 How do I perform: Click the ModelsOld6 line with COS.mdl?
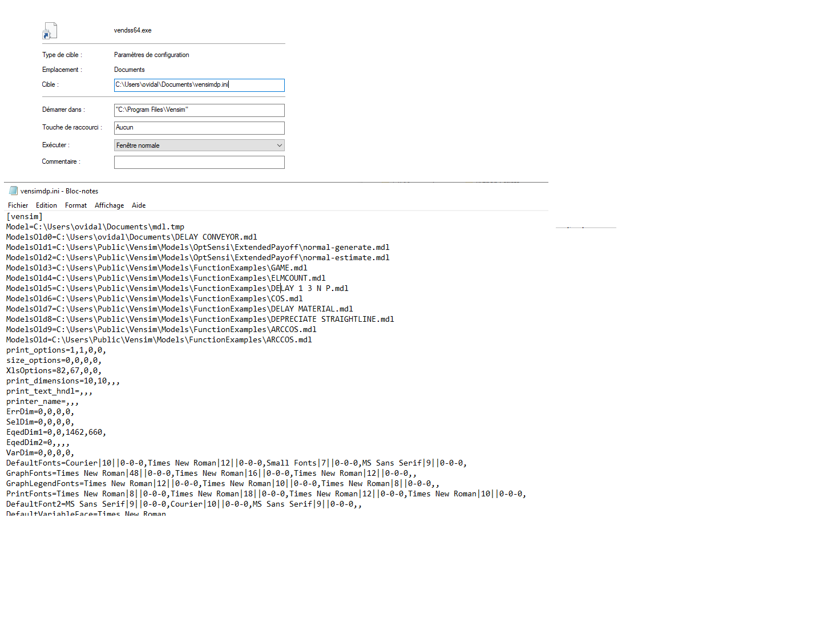tap(155, 299)
